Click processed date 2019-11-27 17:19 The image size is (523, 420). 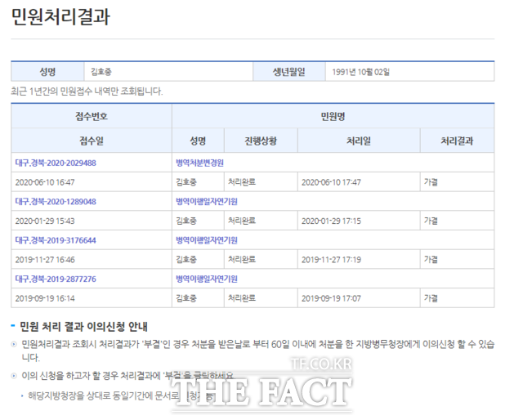click(331, 260)
